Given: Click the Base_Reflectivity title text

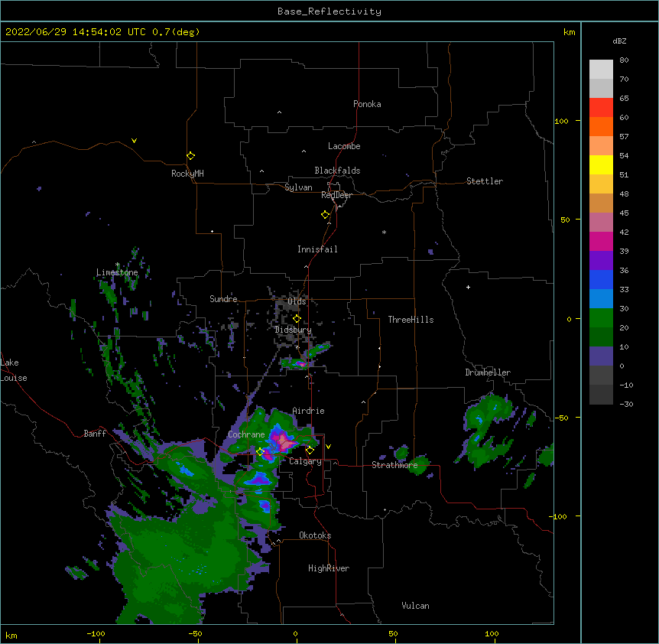Looking at the screenshot, I should [x=329, y=11].
